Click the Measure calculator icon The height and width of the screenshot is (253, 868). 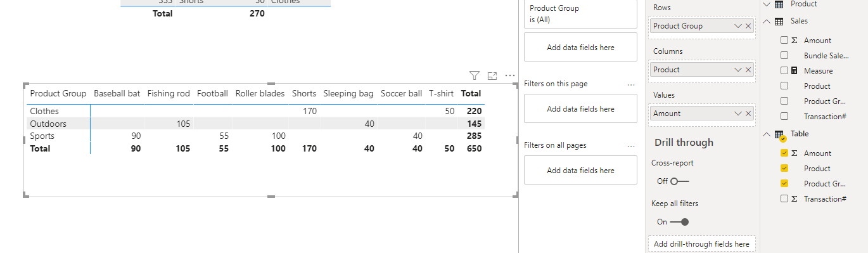(x=795, y=70)
